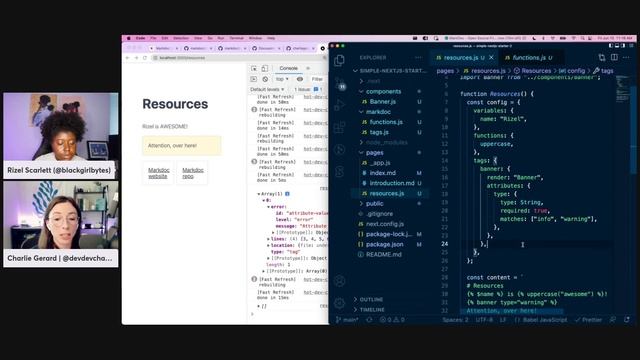Open Extensions view in VS Code activity bar
Image resolution: width=640 pixels, height=360 pixels.
tap(339, 127)
